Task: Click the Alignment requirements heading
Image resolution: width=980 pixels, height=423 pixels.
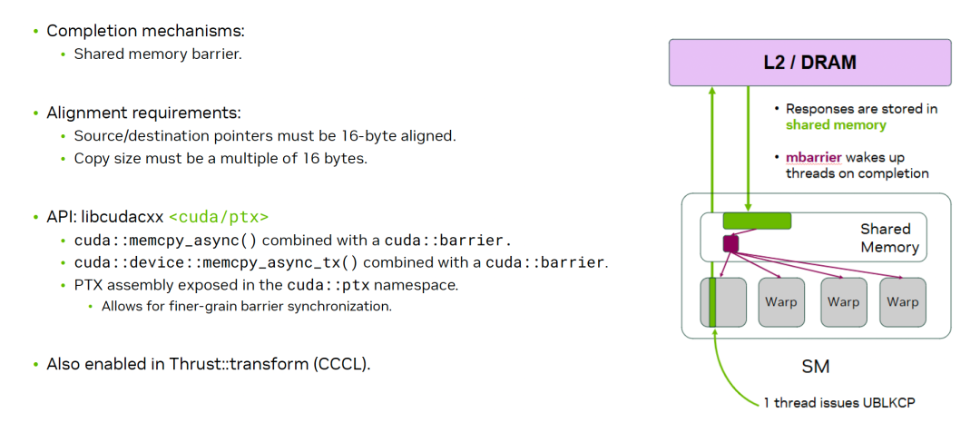Action: pyautogui.click(x=143, y=113)
